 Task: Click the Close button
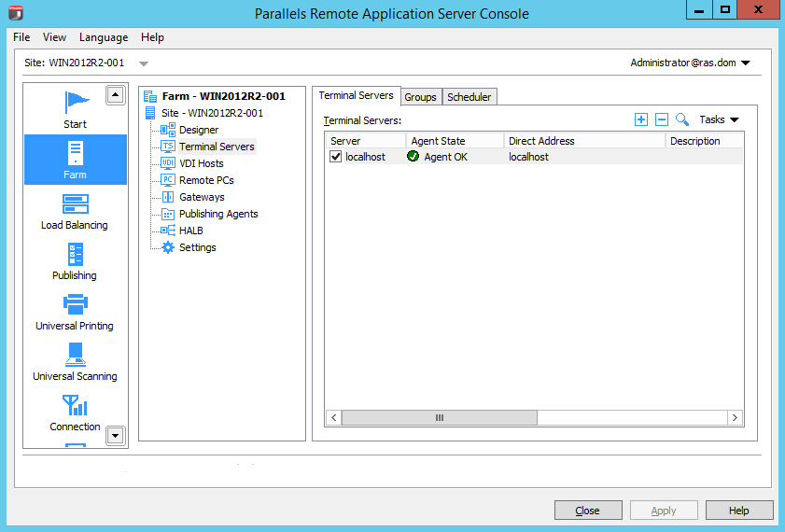[588, 510]
